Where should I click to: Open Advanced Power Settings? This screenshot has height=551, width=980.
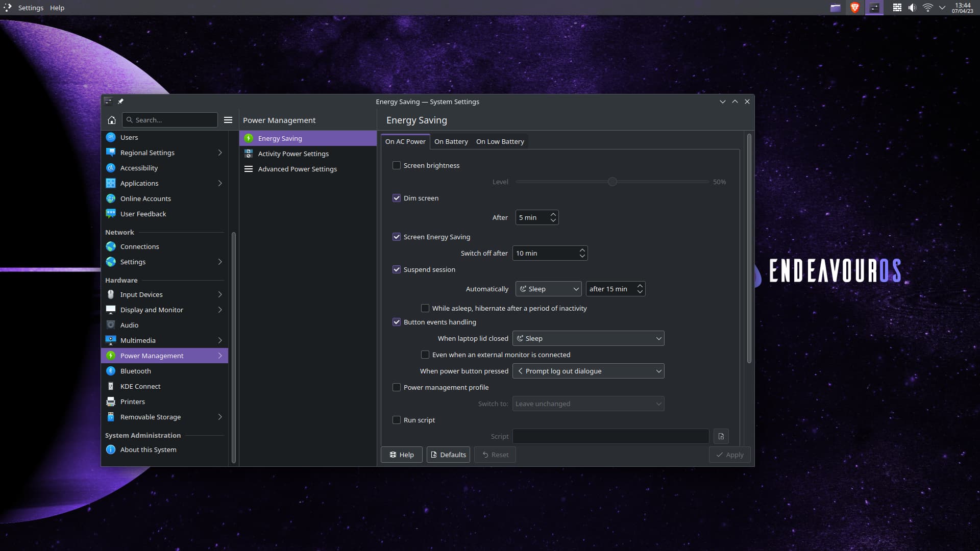coord(308,169)
